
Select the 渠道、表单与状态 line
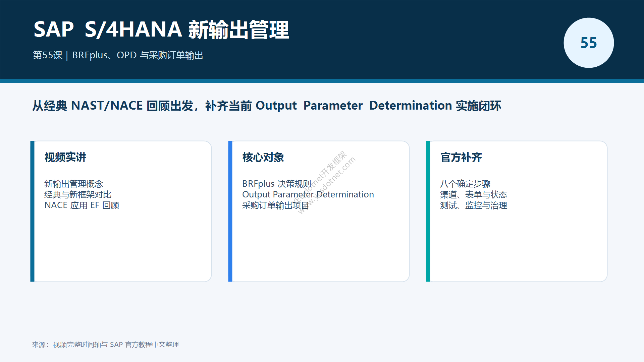pyautogui.click(x=474, y=195)
